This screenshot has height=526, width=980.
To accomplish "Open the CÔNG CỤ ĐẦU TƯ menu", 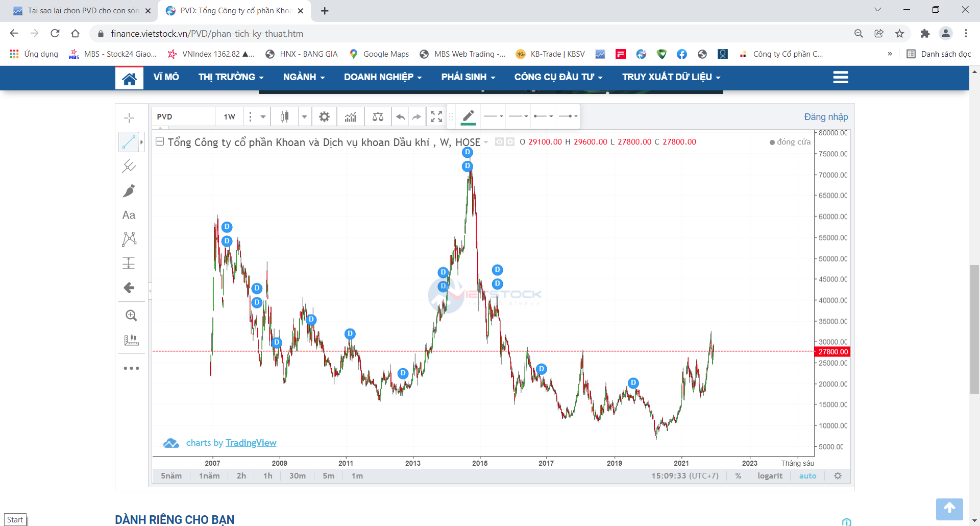I will 558,77.
